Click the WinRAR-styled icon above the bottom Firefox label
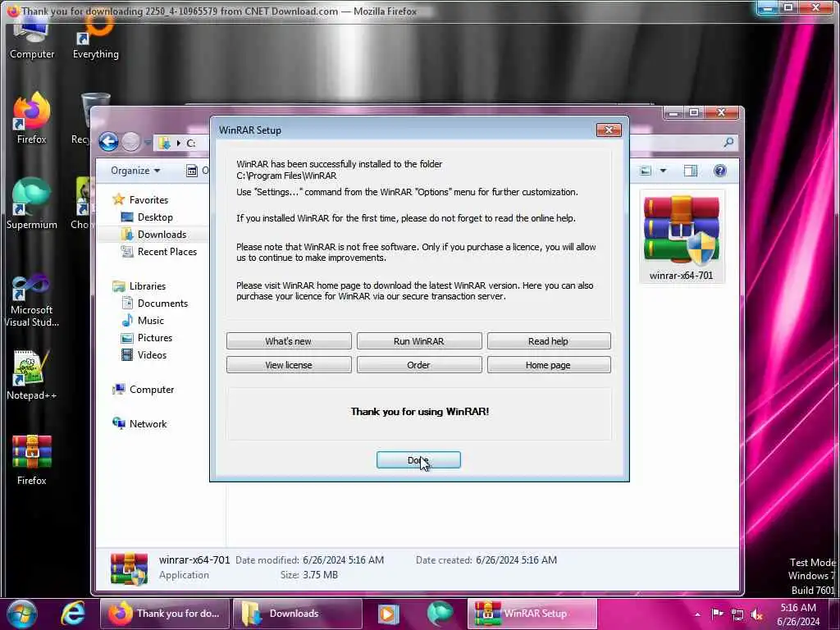Viewport: 840px width, 630px height. click(32, 453)
